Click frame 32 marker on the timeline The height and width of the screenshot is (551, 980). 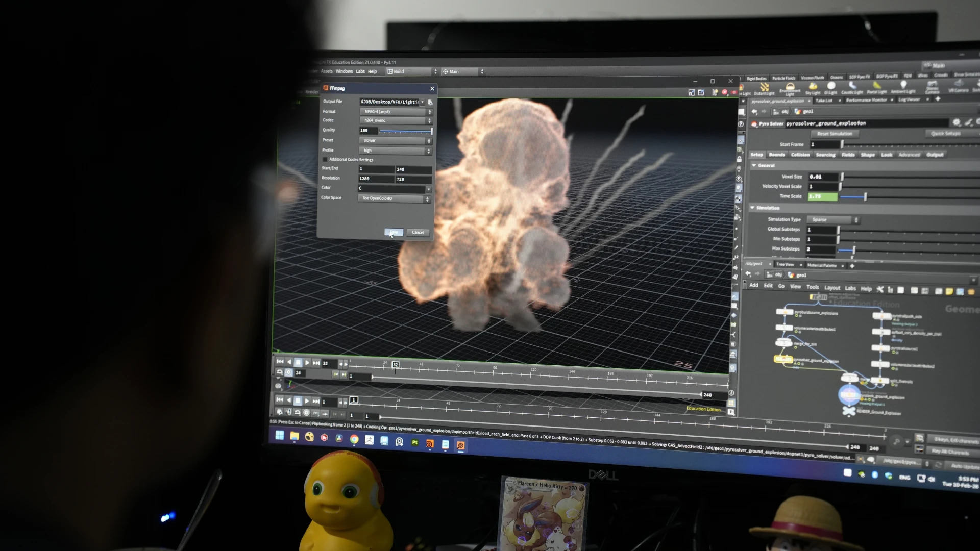tap(395, 365)
